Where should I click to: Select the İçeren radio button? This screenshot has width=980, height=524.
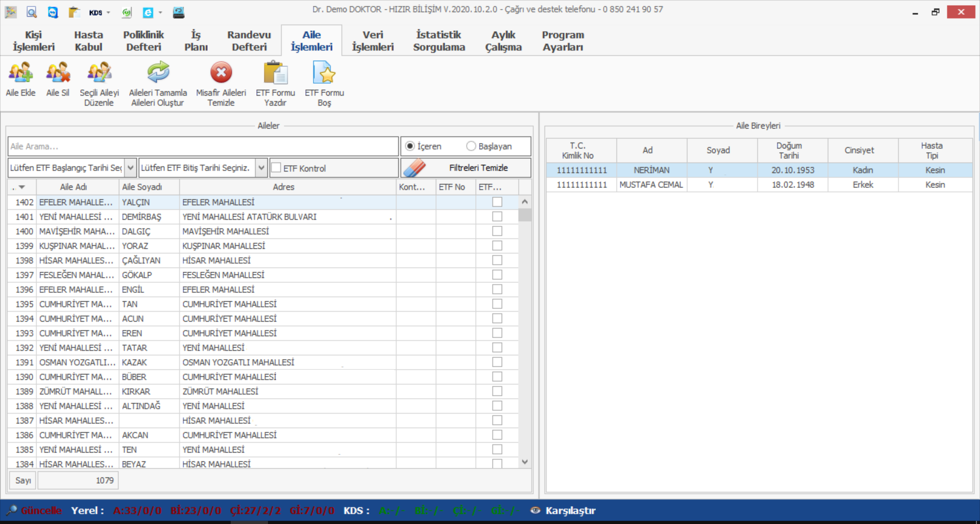pos(410,147)
